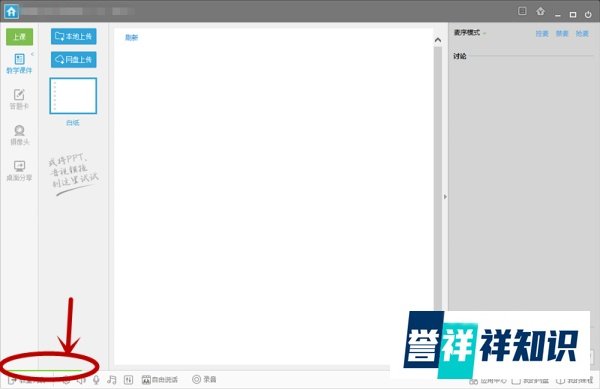600x389 pixels.
Task: Click the 讨论 discussion header
Action: coord(460,56)
